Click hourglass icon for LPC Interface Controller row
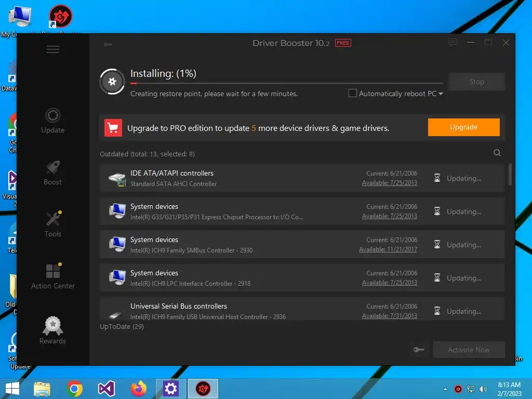 (x=437, y=277)
